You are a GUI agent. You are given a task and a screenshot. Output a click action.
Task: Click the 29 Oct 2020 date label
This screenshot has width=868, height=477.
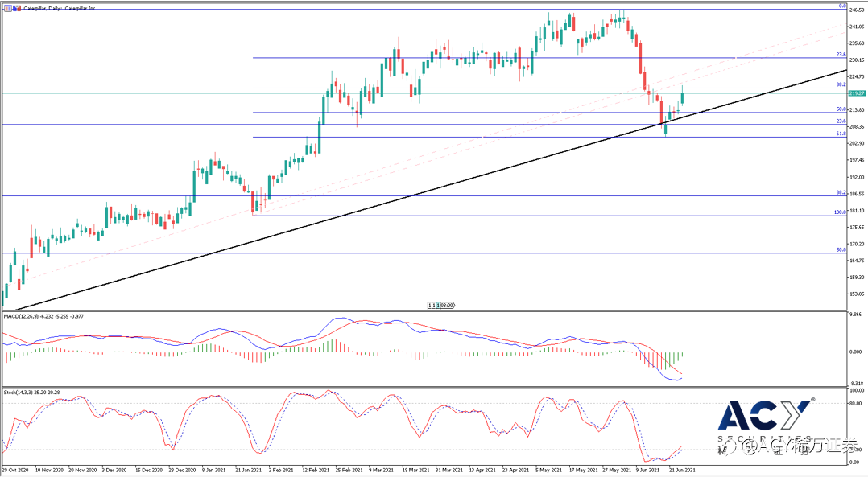15,471
